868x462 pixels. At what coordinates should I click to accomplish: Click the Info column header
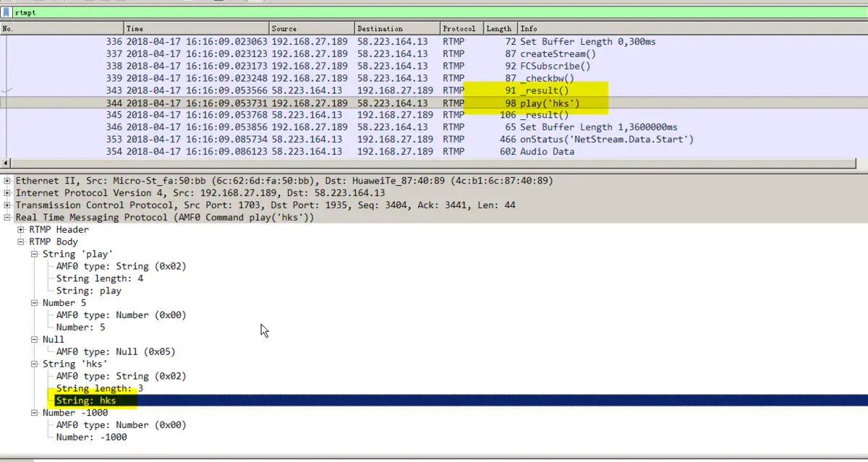click(x=651, y=28)
